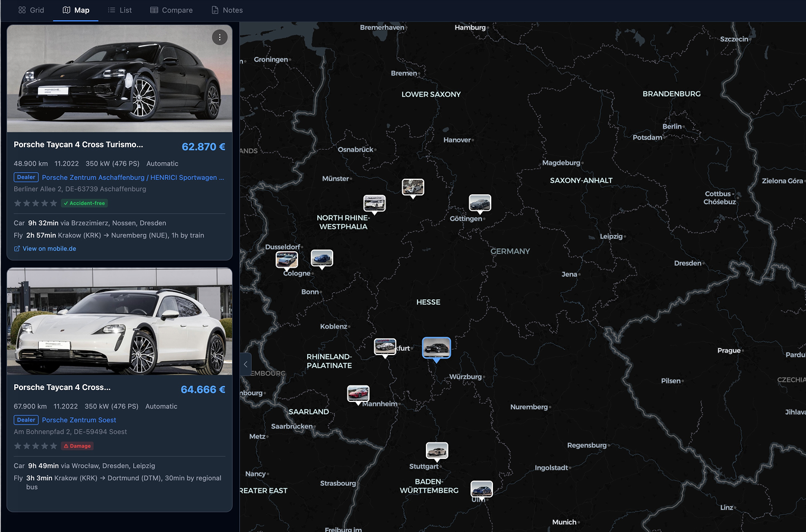
Task: Rate the Soest listing five stars
Action: (53, 446)
